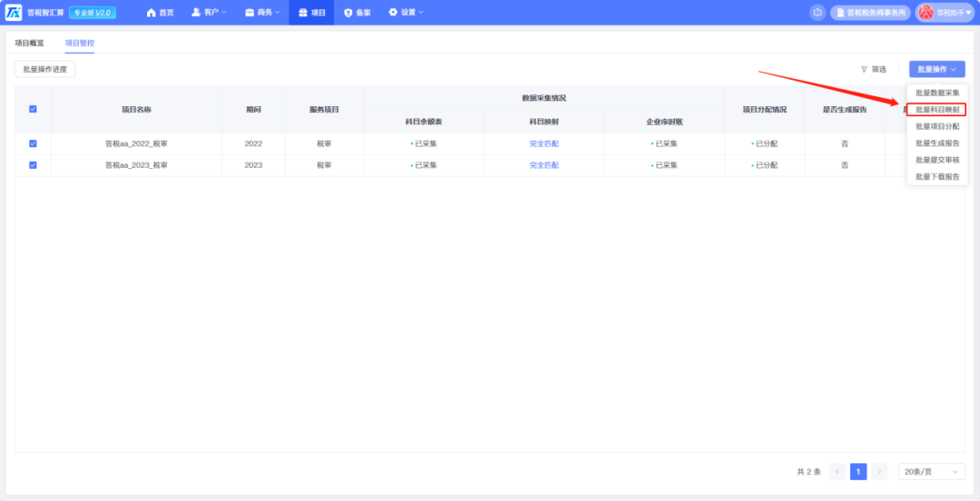This screenshot has width=980, height=501.
Task: Click the 是否生成报告 column header
Action: click(x=845, y=110)
